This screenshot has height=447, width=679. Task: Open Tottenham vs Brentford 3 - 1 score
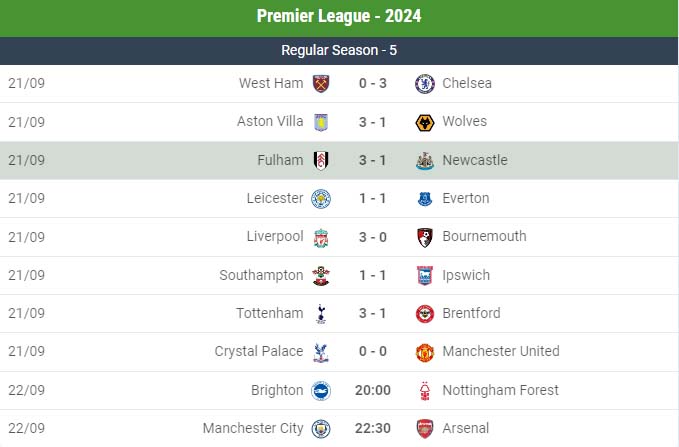pos(372,313)
